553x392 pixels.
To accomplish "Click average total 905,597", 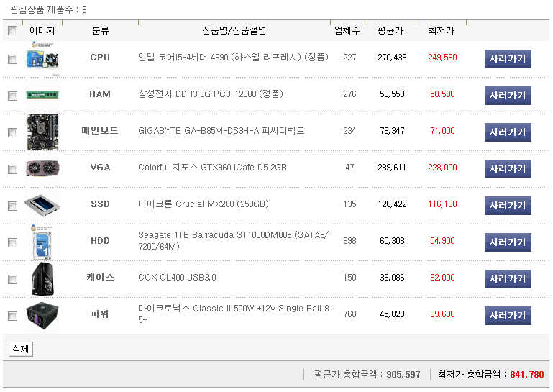I will (x=403, y=374).
